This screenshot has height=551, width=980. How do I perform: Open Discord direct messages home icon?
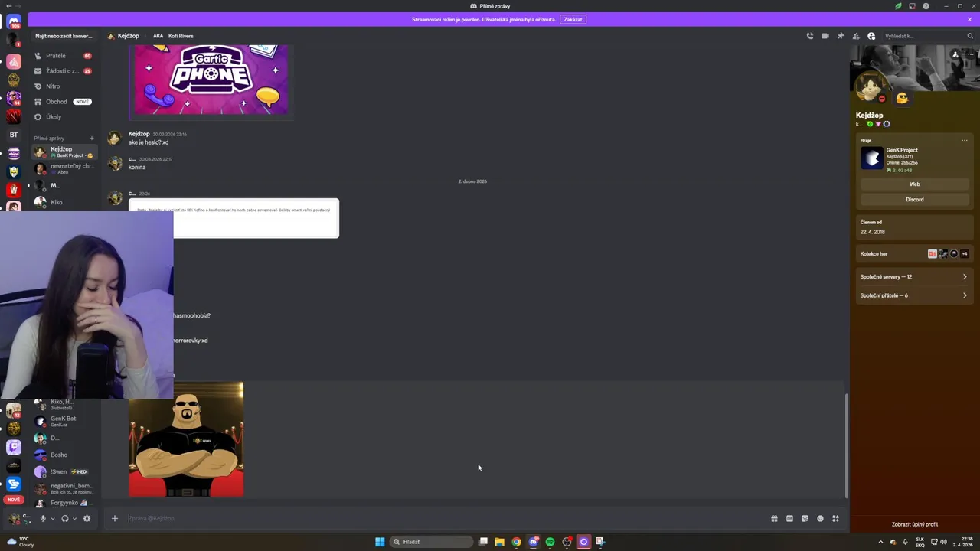point(14,21)
